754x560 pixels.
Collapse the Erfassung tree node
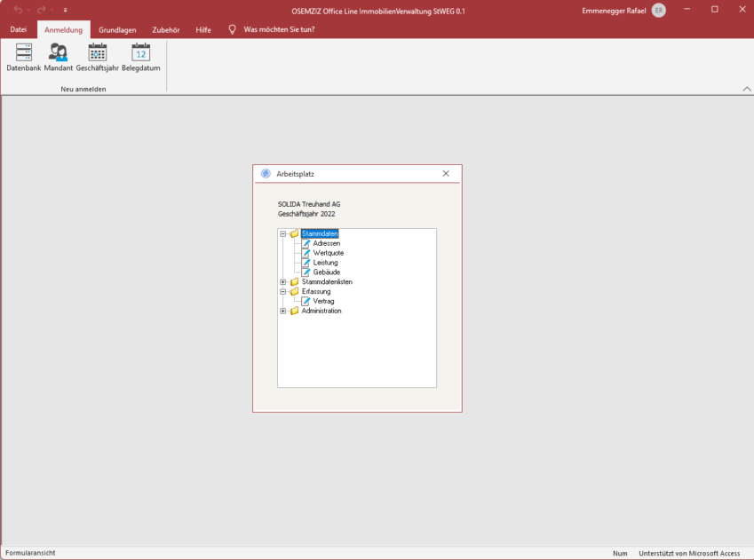(282, 291)
